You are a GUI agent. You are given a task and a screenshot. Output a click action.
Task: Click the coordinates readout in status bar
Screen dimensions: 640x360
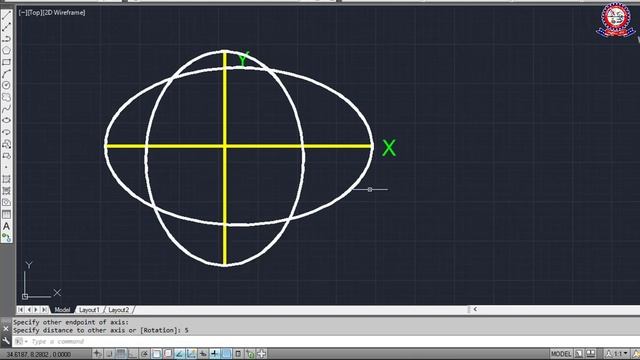39,354
